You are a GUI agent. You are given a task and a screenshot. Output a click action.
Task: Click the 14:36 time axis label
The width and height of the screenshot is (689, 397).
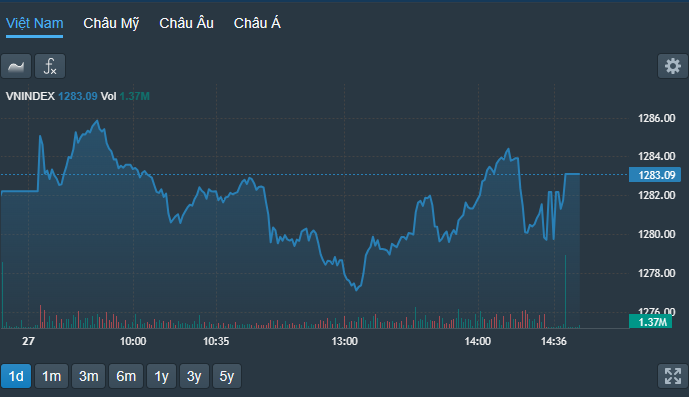click(x=554, y=341)
